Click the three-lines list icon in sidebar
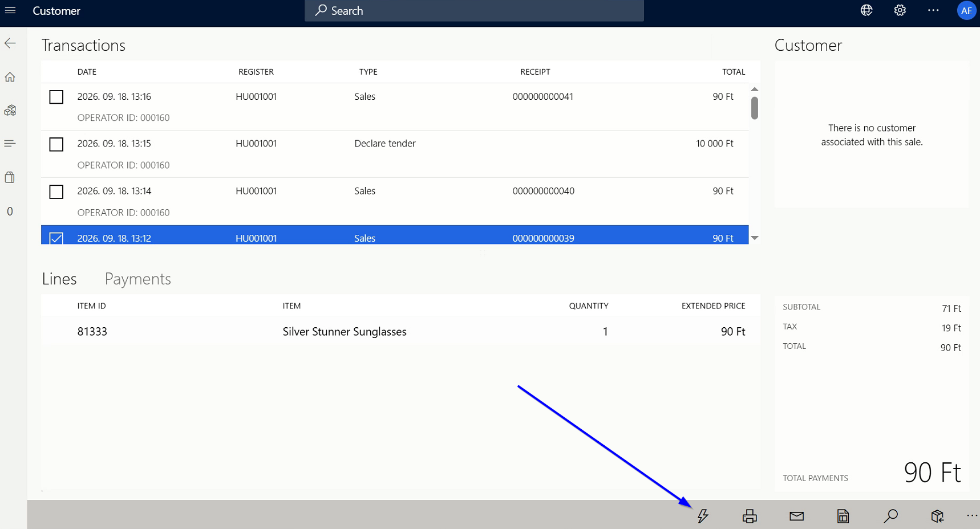This screenshot has width=980, height=529. 10,144
